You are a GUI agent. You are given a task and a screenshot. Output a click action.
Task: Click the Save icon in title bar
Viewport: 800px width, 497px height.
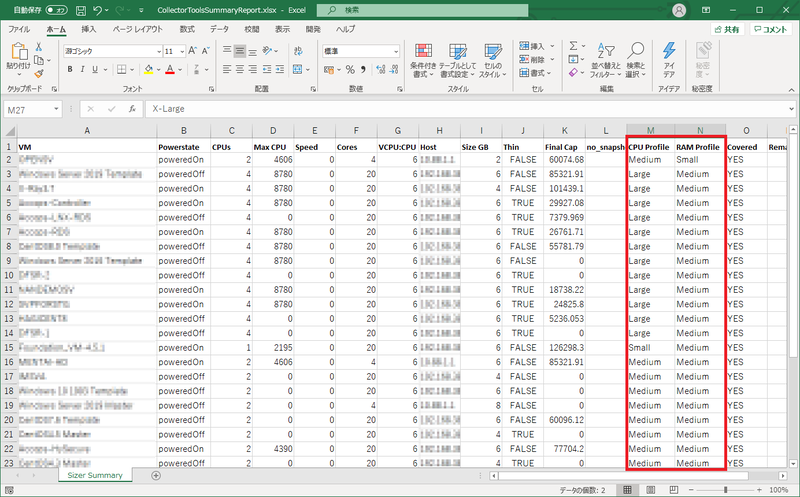click(81, 10)
